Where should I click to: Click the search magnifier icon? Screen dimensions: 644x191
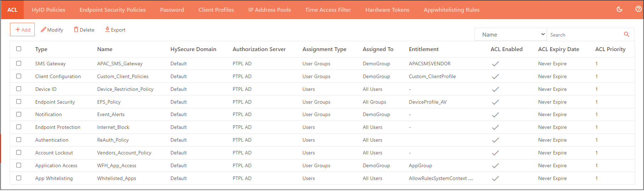coord(626,34)
